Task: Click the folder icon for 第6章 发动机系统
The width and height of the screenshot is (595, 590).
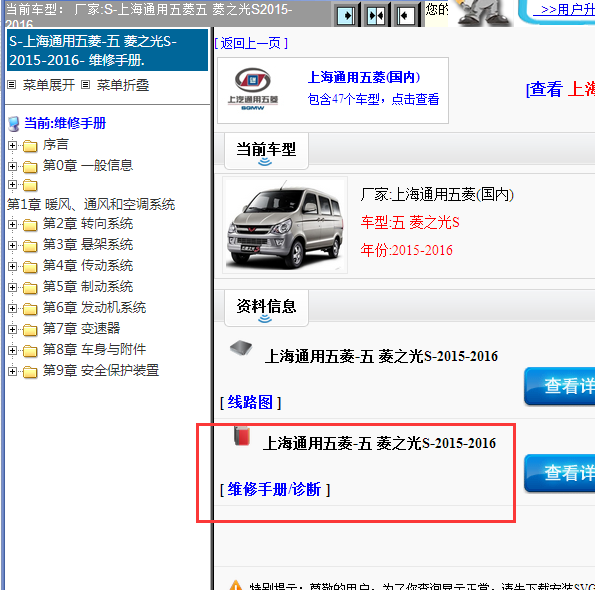Action: (x=30, y=309)
